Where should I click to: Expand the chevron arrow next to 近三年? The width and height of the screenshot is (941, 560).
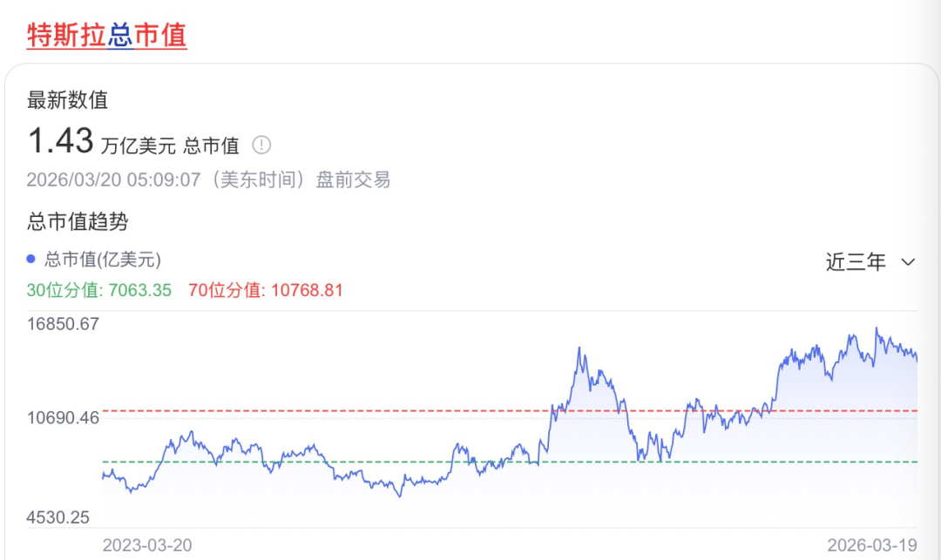pos(908,261)
